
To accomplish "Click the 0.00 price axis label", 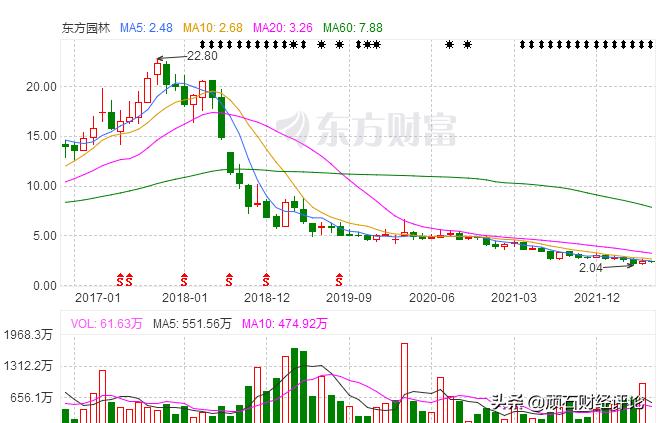I will click(x=45, y=286).
